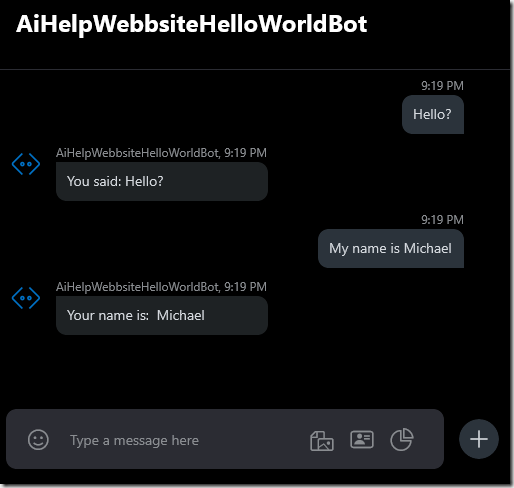Click the add files/media icon

(x=322, y=440)
